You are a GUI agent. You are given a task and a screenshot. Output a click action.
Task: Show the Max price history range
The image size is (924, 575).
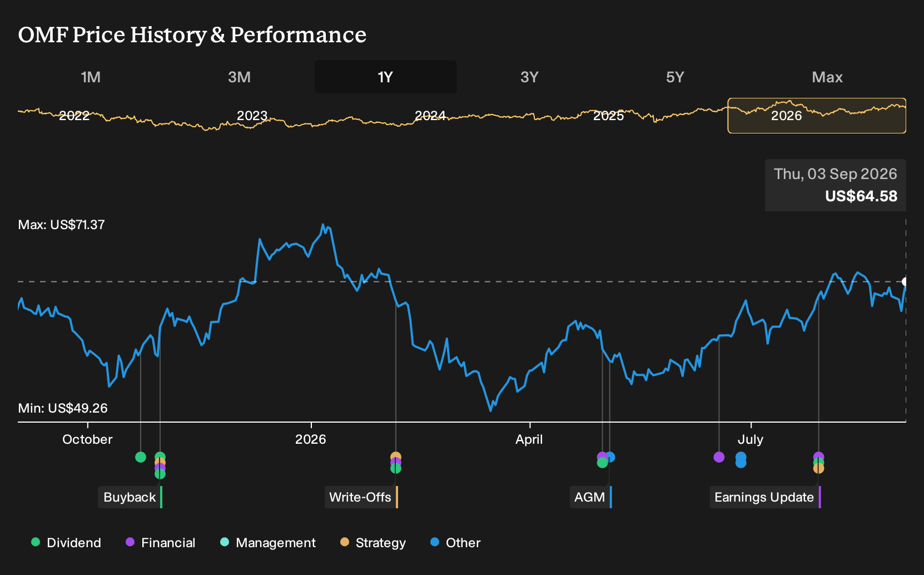point(827,77)
